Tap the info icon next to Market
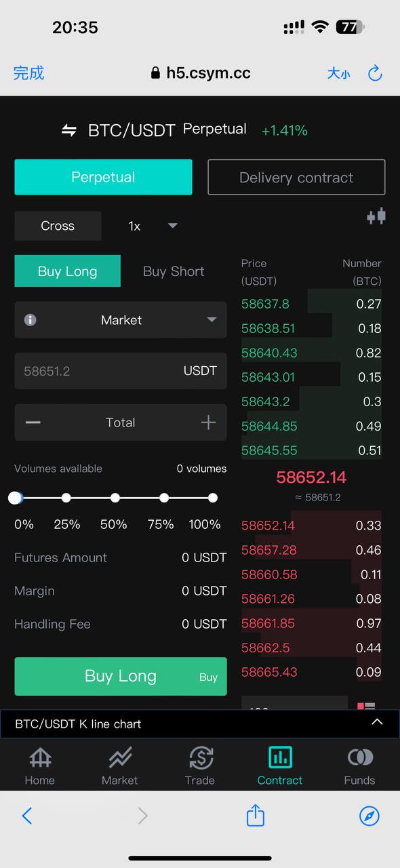This screenshot has height=868, width=400. pos(30,320)
